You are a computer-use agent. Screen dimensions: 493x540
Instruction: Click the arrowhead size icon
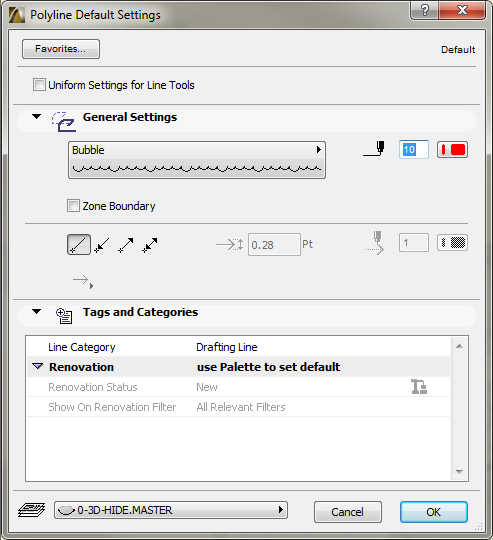click(230, 245)
